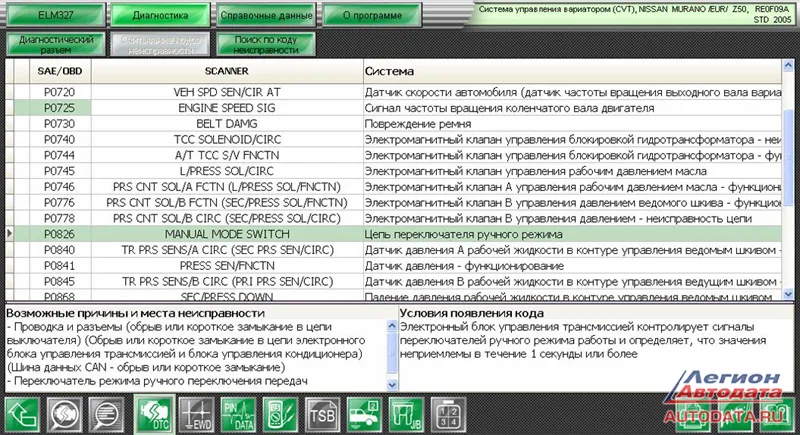The width and height of the screenshot is (800, 435).
Task: Select the P0826 code cell
Action: (x=60, y=235)
